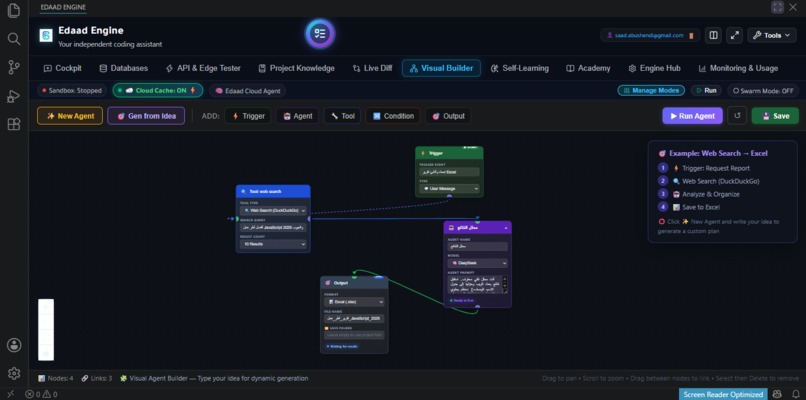This screenshot has height=400, width=806.
Task: Open the Excel (.xlsx) format dropdown
Action: pos(354,302)
